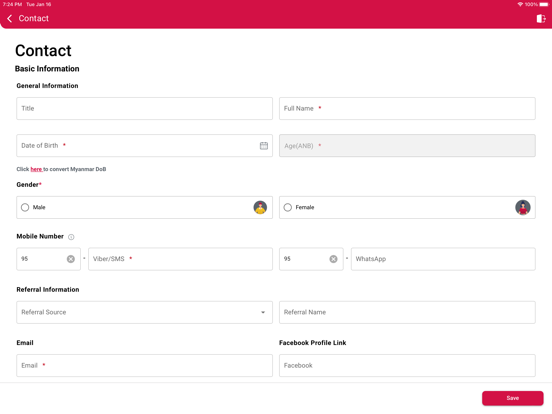Tap the exit icon in the header
This screenshot has width=552, height=414.
coord(541,18)
